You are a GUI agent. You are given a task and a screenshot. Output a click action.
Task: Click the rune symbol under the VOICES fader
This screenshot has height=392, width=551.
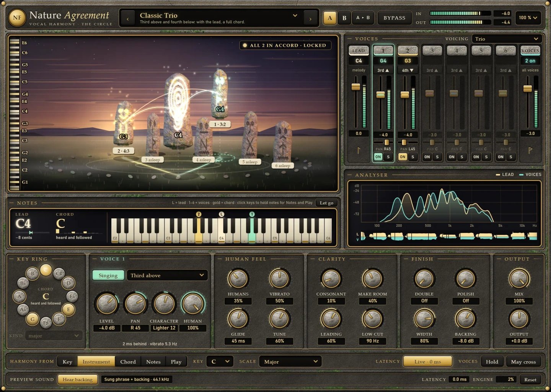pyautogui.click(x=530, y=150)
